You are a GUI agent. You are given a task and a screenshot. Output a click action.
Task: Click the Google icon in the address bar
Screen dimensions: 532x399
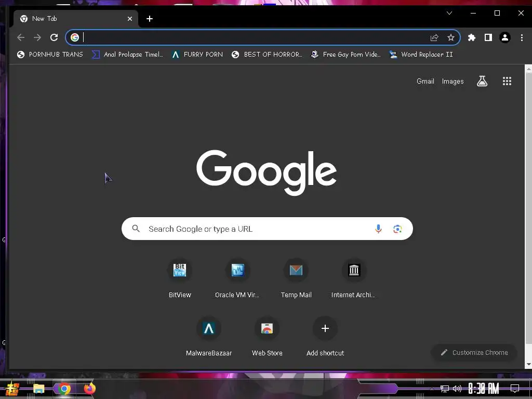(x=75, y=37)
